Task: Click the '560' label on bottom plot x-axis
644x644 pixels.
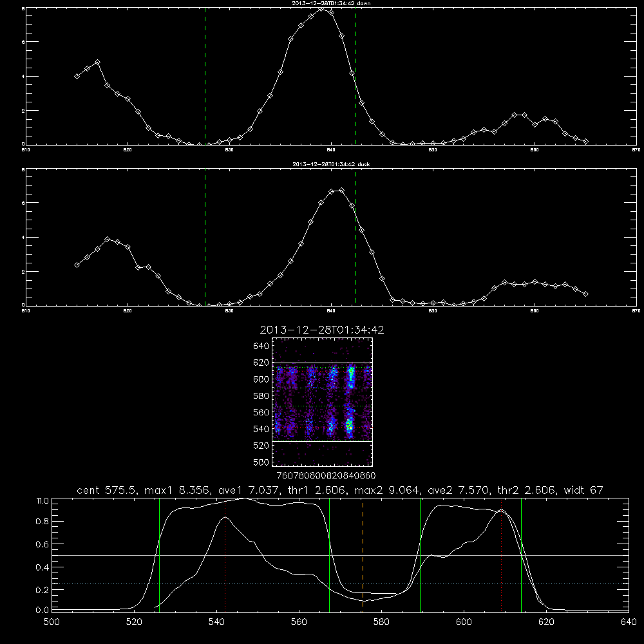Action: click(299, 622)
